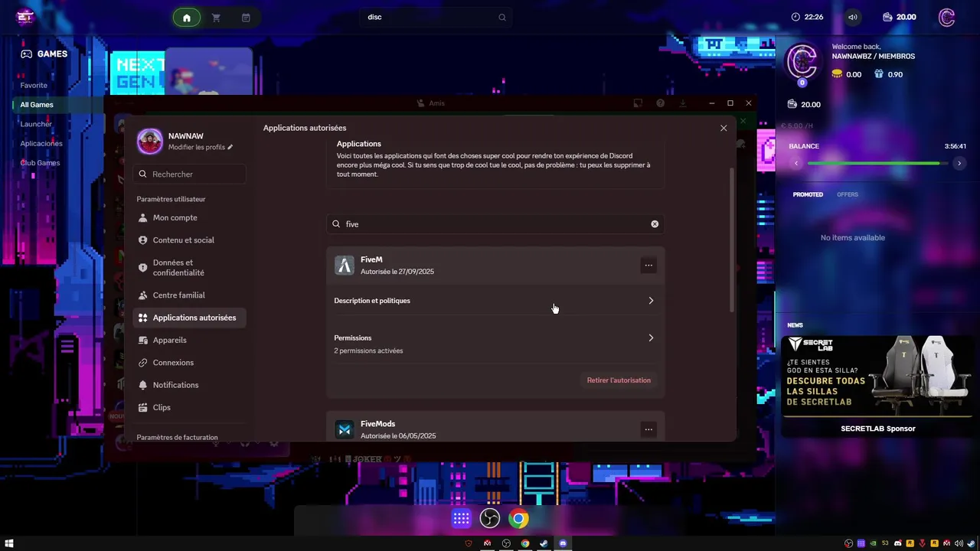This screenshot has width=980, height=551.
Task: Click the pencil icon next to Modifier les profils
Action: pos(230,147)
